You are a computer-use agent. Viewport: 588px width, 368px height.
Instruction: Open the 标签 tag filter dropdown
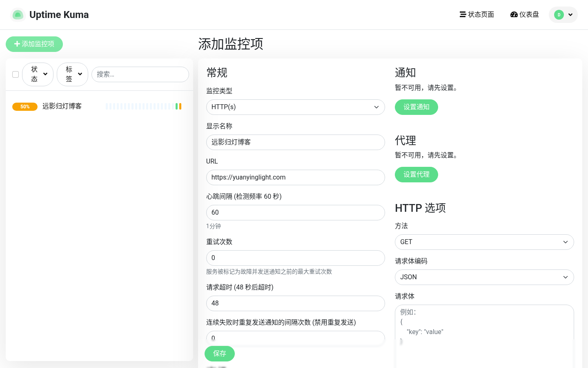[72, 74]
